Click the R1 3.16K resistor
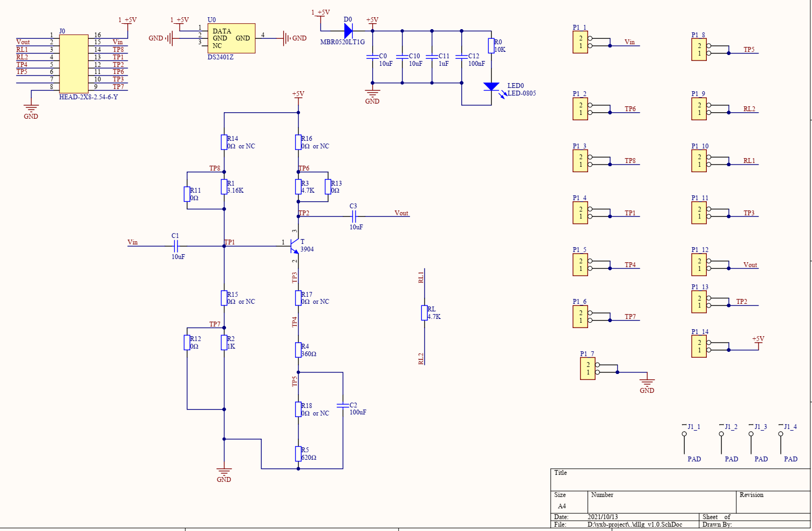 (x=224, y=187)
